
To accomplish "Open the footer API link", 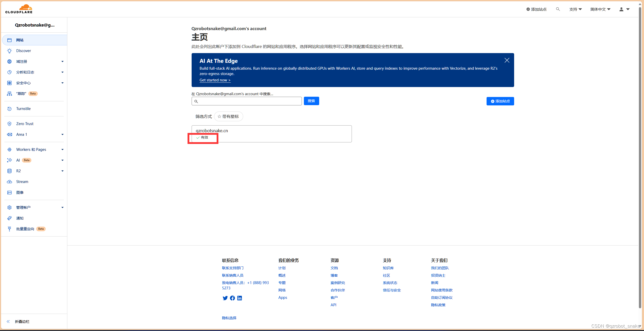I will click(333, 305).
